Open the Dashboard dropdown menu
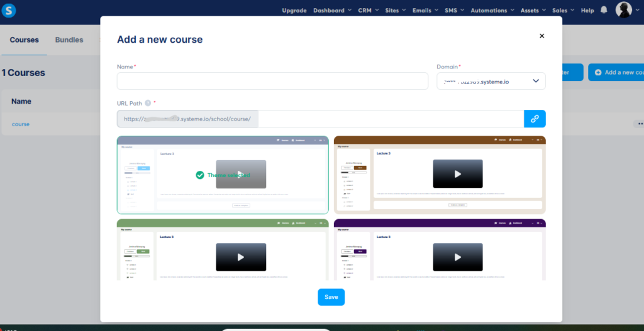 [333, 11]
